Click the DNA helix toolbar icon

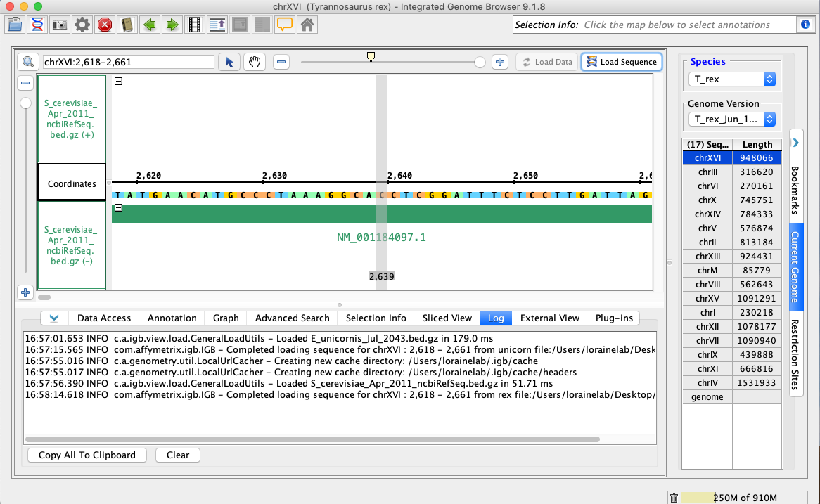pyautogui.click(x=37, y=25)
